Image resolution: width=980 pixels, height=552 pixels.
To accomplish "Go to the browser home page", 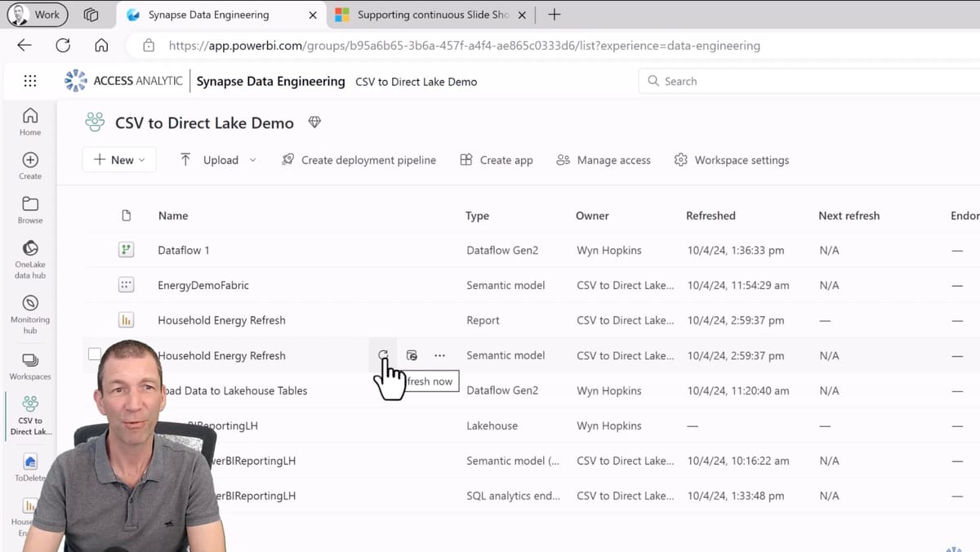I will (x=101, y=46).
